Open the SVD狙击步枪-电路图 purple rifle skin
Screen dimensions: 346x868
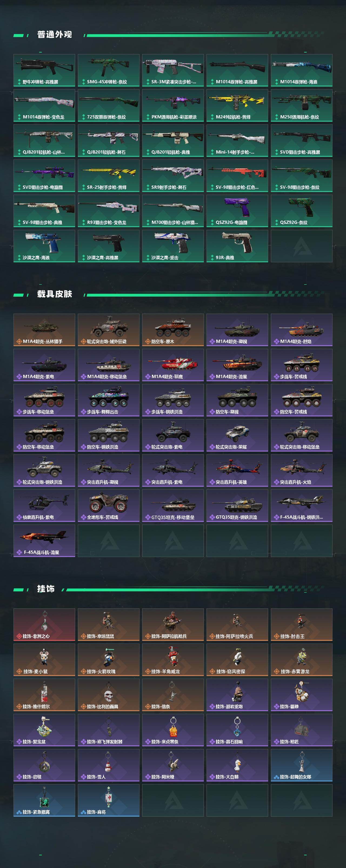click(x=44, y=175)
